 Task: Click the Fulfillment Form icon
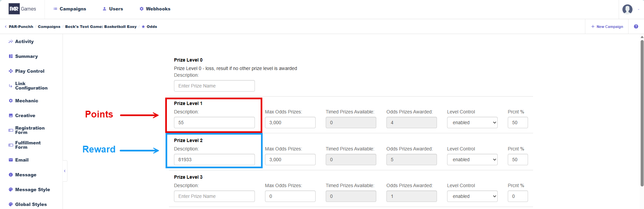(11, 145)
